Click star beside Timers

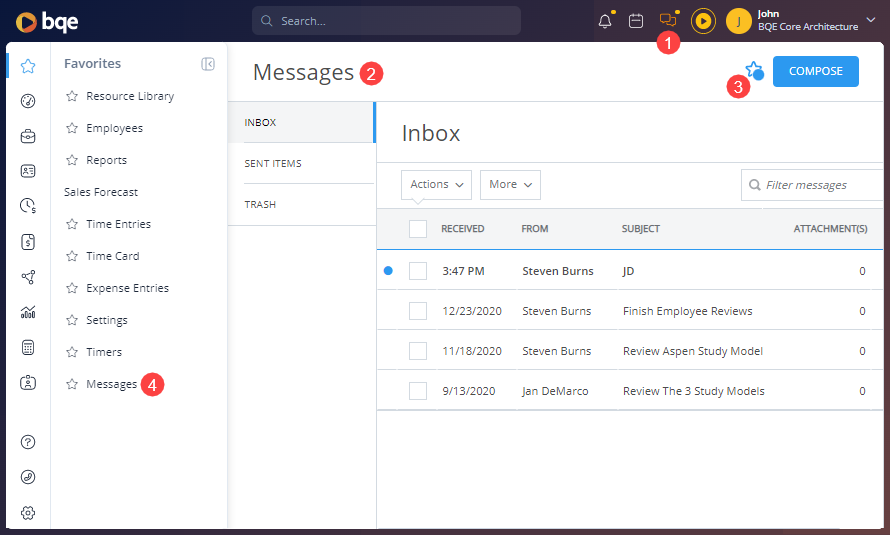point(72,352)
